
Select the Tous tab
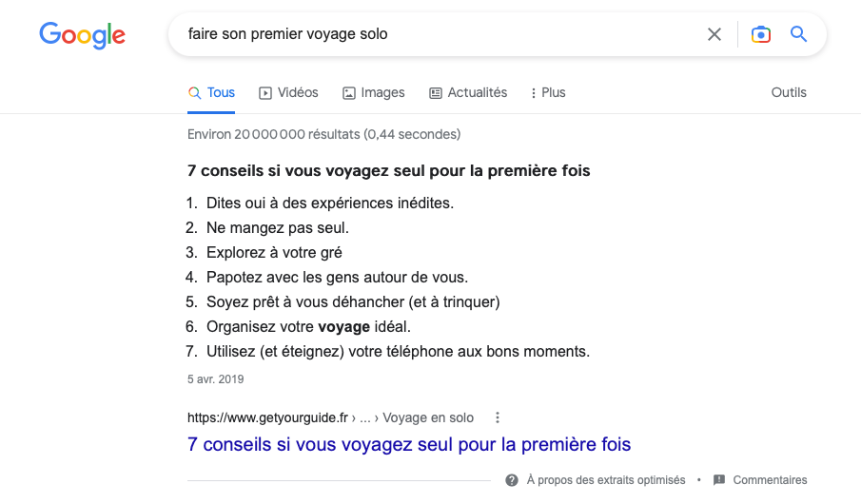211,93
